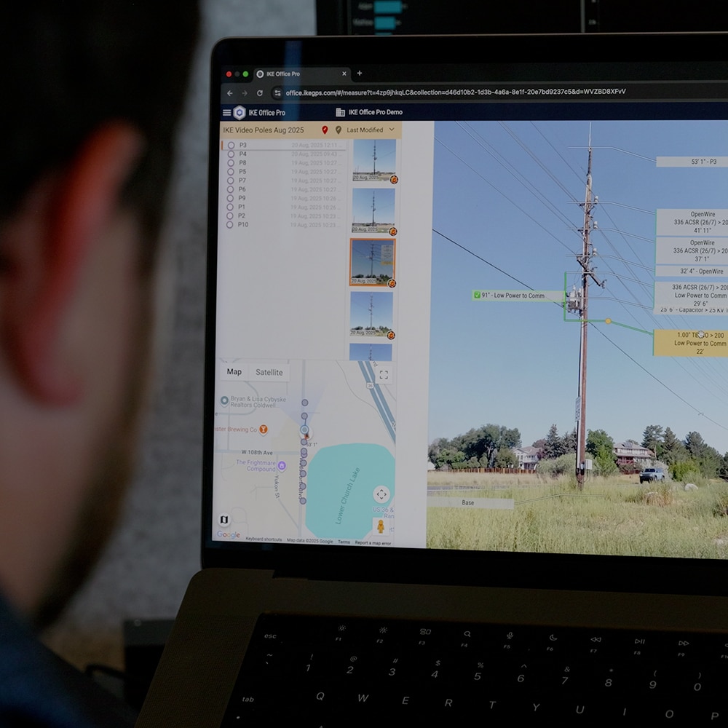The width and height of the screenshot is (728, 728).
Task: Select the P1 radio button
Action: [230, 207]
